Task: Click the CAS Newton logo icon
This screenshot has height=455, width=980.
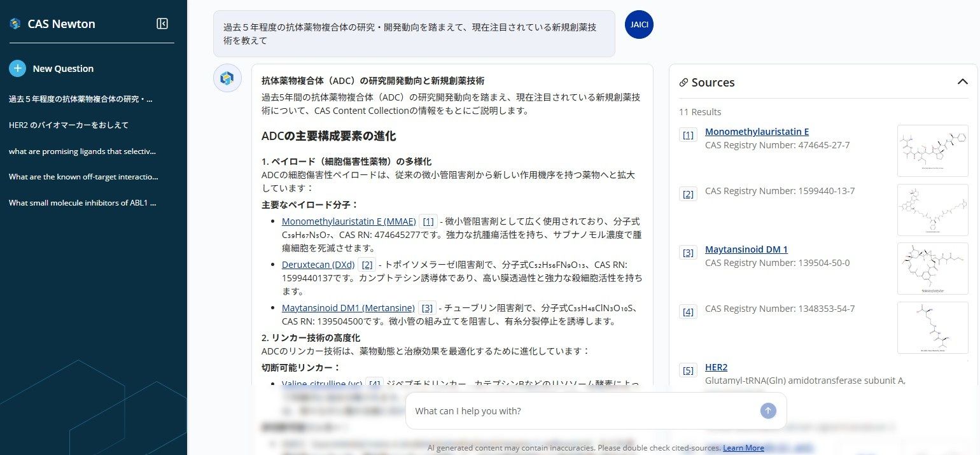Action: [x=15, y=24]
